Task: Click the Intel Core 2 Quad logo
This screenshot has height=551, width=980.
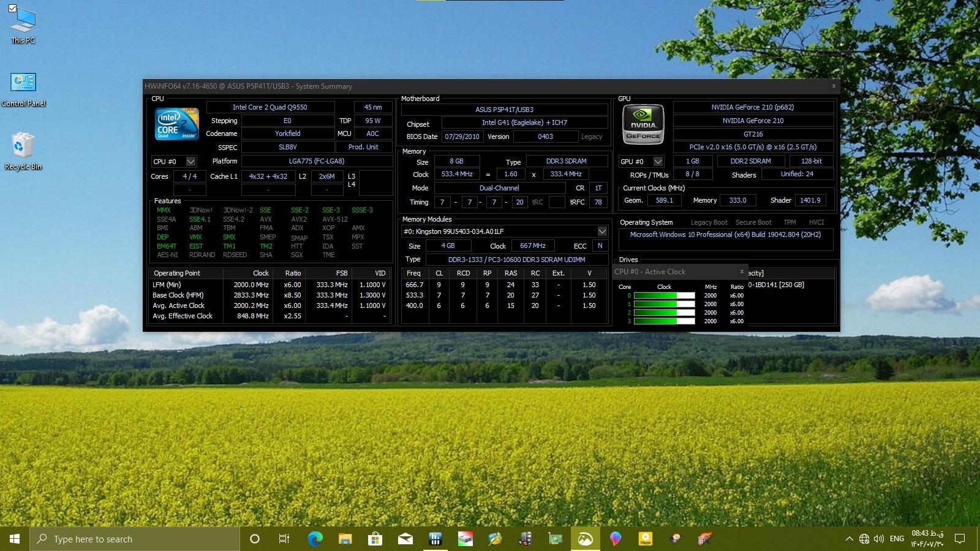Action: point(177,124)
